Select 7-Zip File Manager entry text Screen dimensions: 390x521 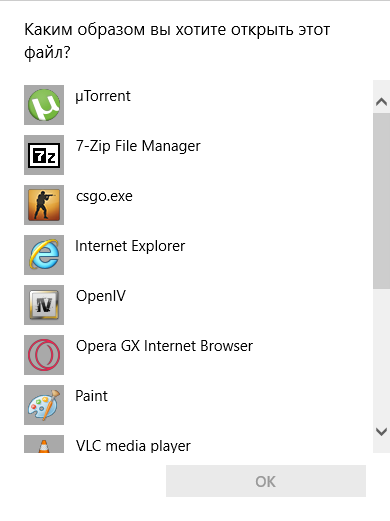coord(138,146)
